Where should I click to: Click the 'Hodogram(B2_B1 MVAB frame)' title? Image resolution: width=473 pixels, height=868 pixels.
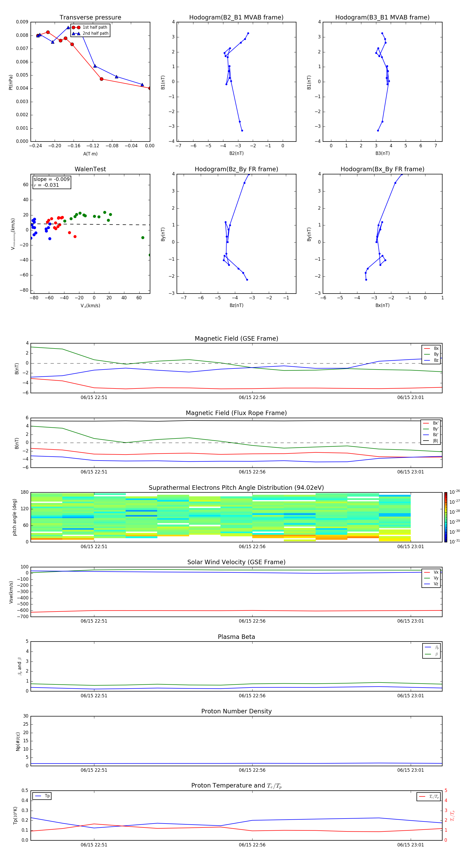(x=236, y=18)
